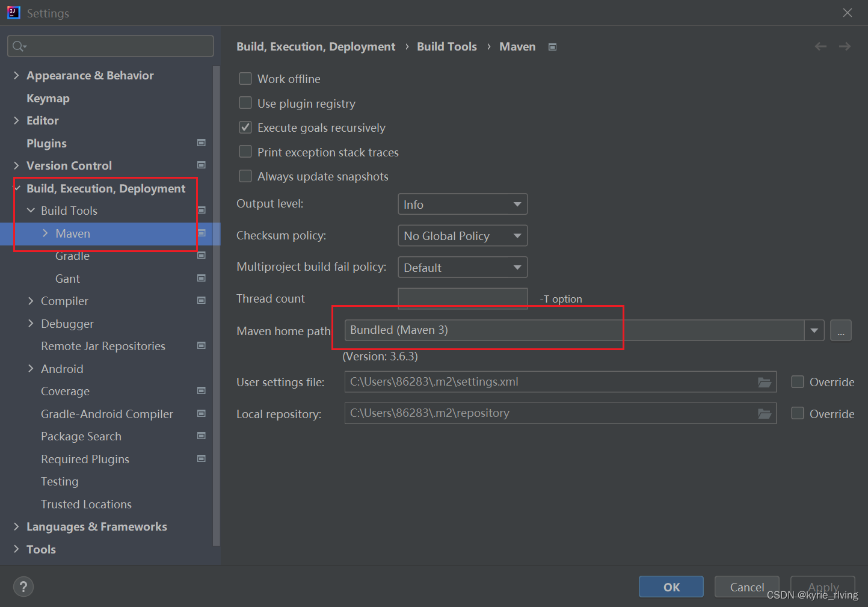This screenshot has width=868, height=607.
Task: Open folder browser for Local repository
Action: pyautogui.click(x=765, y=413)
